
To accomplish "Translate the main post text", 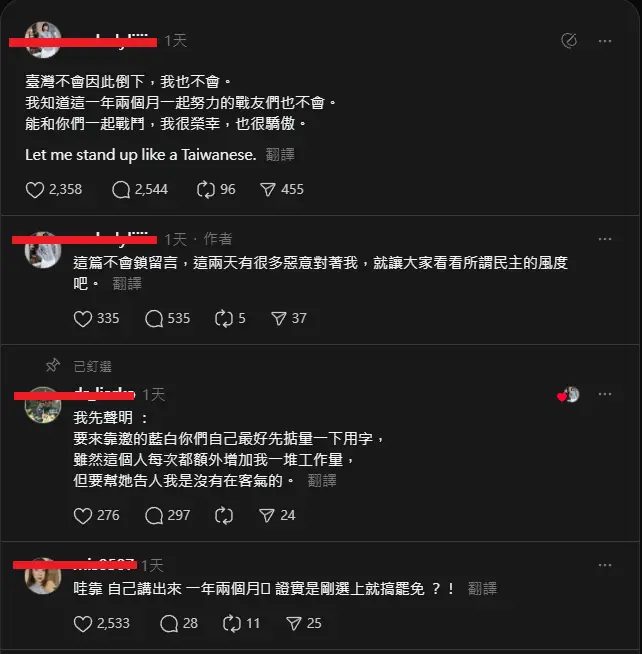I will pyautogui.click(x=280, y=155).
